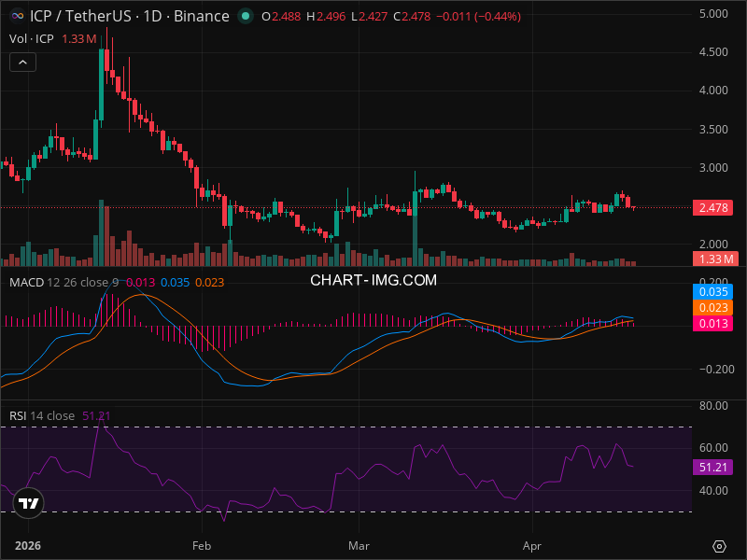
Task: Select the RSI 14 close legend
Action: click(x=42, y=415)
